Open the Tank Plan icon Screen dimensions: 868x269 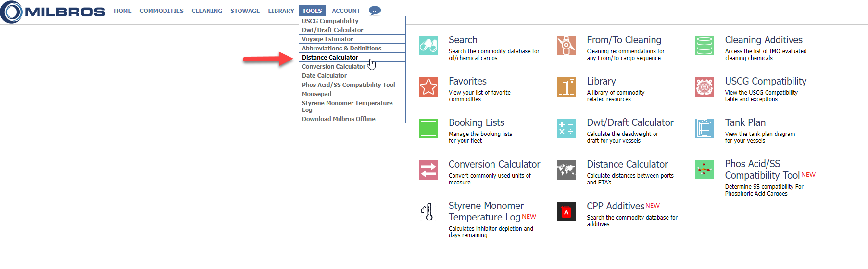[704, 128]
